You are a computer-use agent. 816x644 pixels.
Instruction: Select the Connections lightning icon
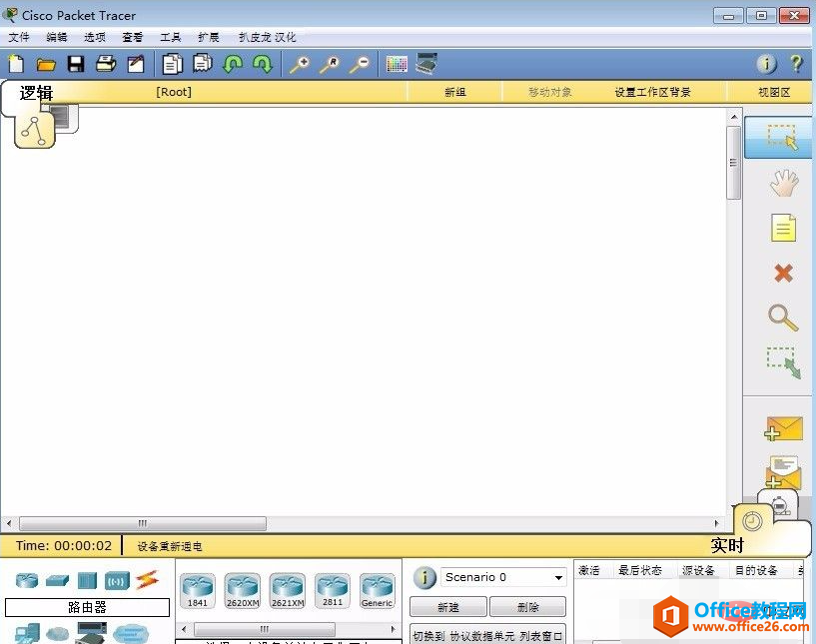tap(147, 580)
